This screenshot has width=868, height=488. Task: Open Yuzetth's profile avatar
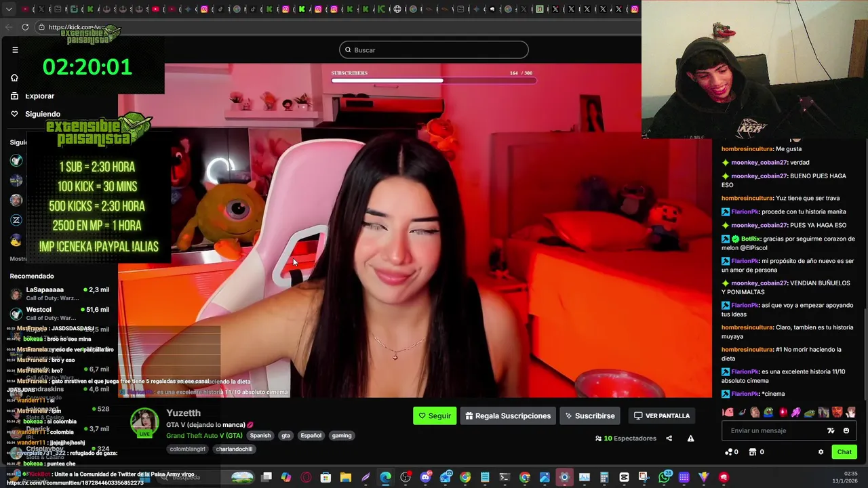pos(144,424)
